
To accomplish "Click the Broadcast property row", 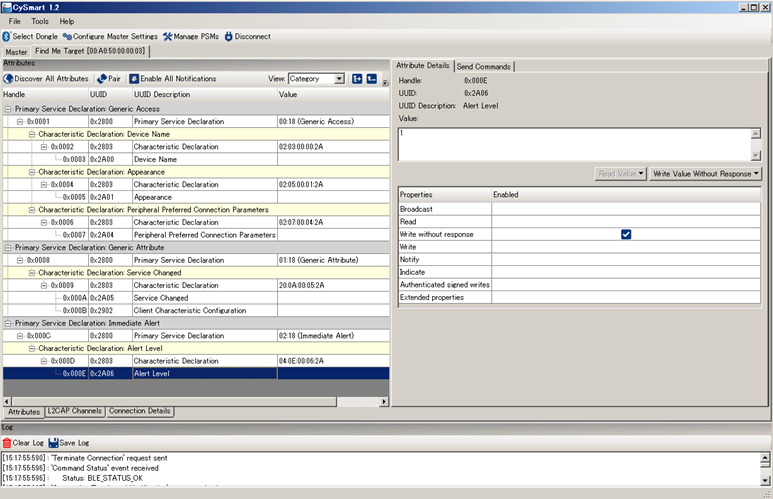I will tap(579, 209).
